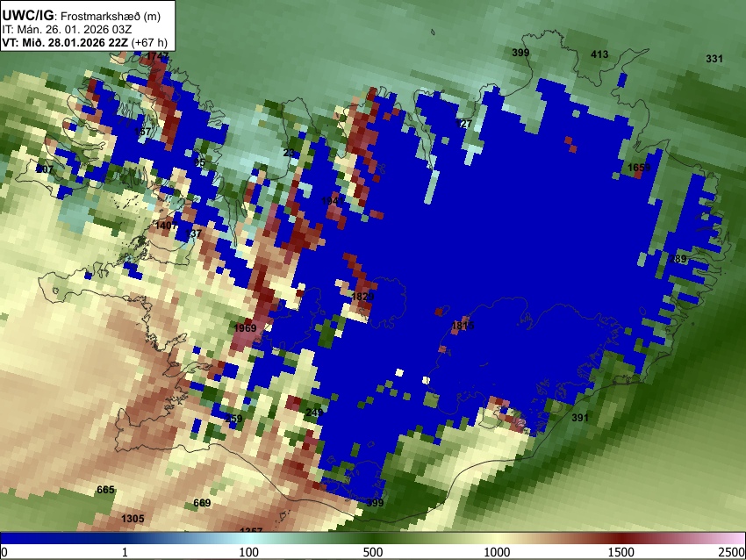Click the map value 289 on the east coast
The width and height of the screenshot is (746, 560).
[678, 259]
